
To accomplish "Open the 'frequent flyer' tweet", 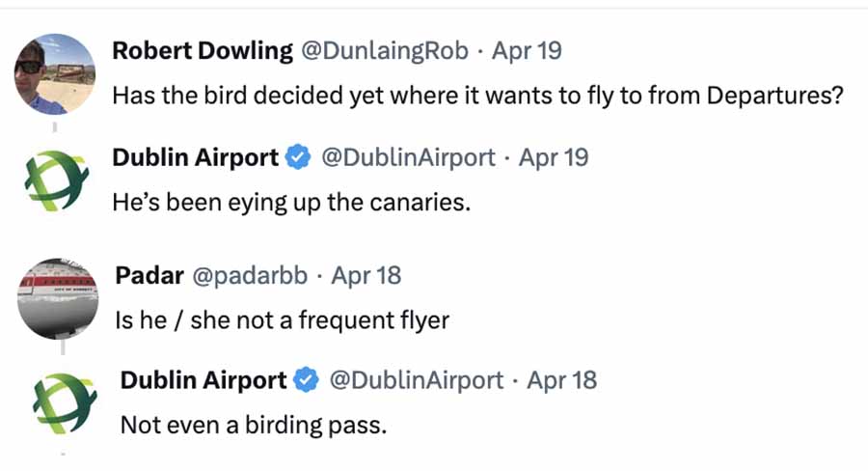I will click(x=283, y=320).
